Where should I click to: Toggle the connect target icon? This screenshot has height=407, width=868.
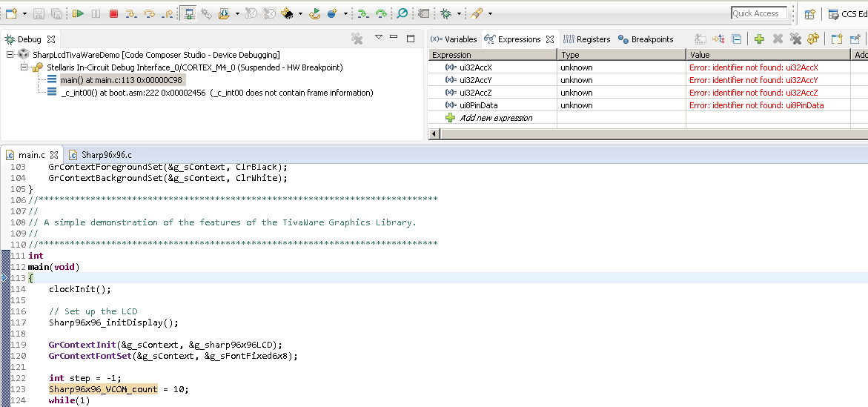(x=188, y=13)
